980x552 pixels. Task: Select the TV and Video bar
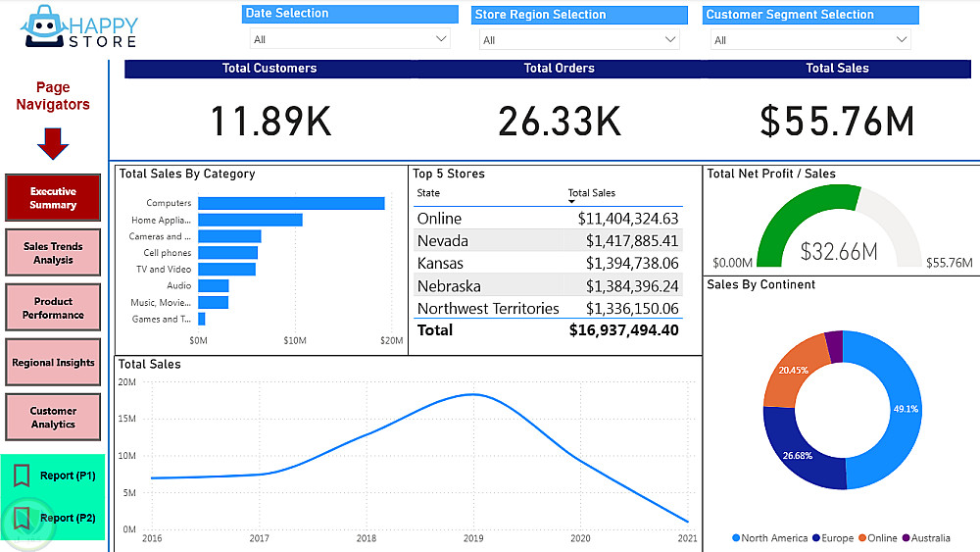tap(227, 270)
